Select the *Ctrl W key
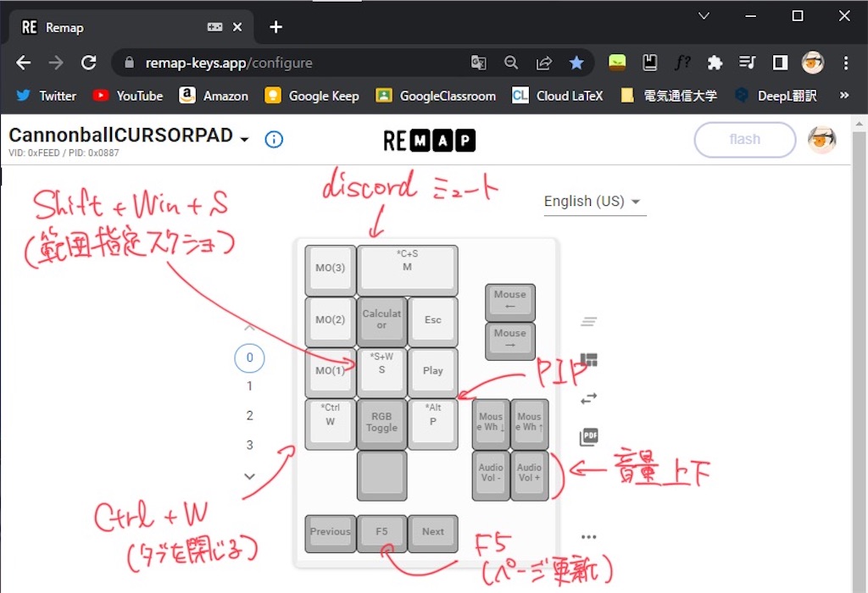868x593 pixels. click(330, 424)
